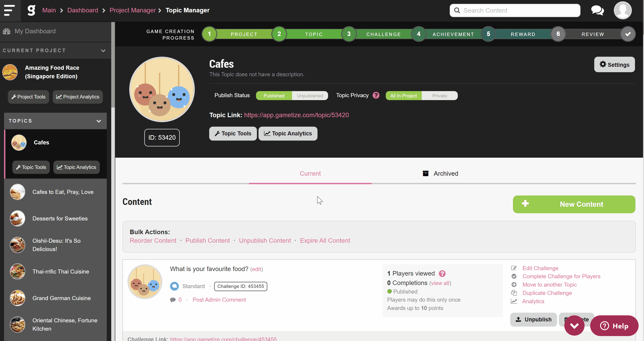Click the challenge thumbnail image

145,282
